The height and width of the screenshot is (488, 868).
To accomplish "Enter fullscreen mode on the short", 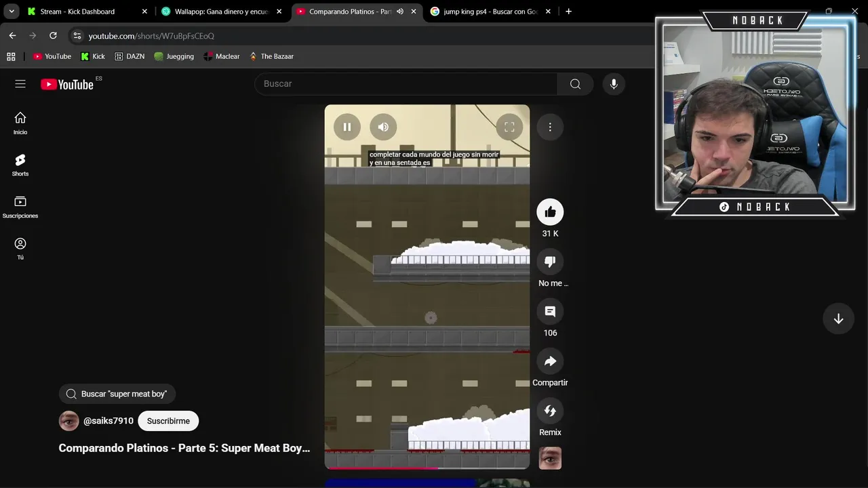I will (509, 127).
